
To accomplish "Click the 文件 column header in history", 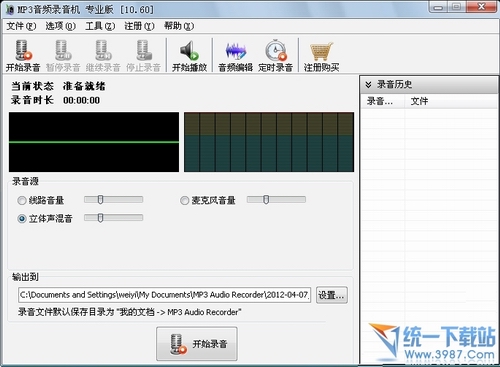I will click(451, 101).
